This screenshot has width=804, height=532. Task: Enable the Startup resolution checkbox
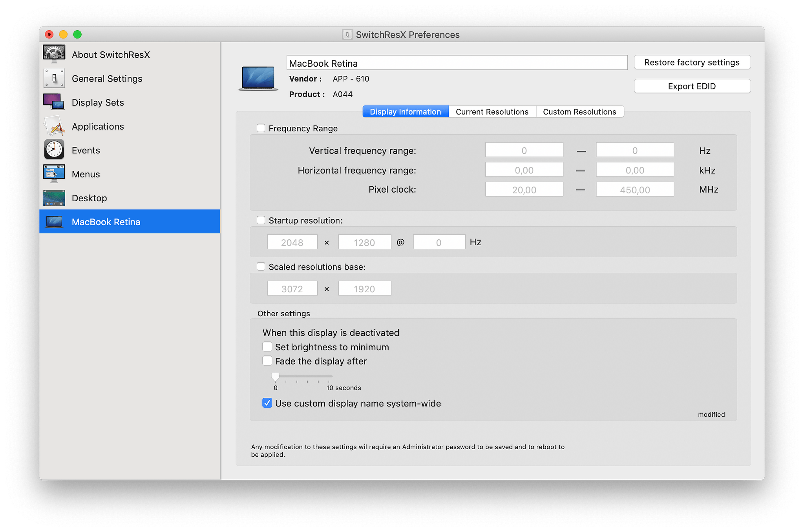point(259,220)
